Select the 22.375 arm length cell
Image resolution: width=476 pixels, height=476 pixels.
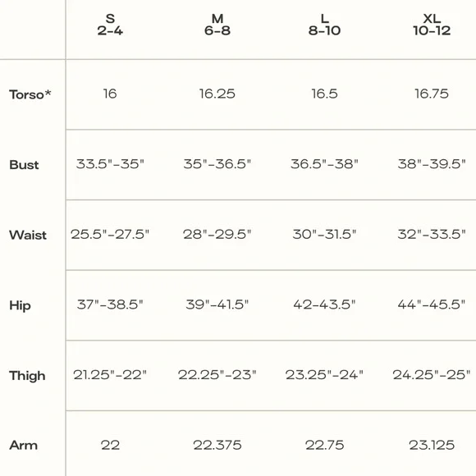pyautogui.click(x=217, y=445)
